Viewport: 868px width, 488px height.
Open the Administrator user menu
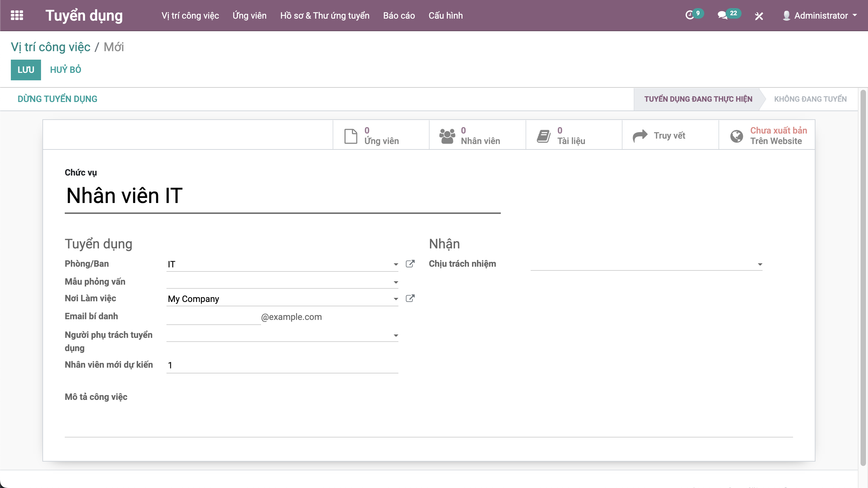coord(820,16)
